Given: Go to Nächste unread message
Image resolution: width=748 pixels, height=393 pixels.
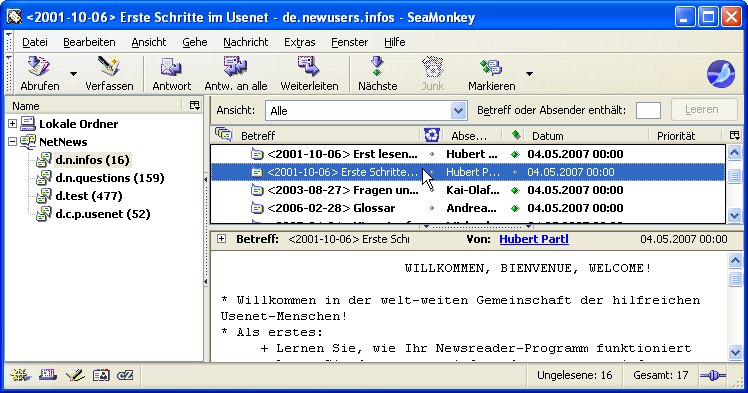Looking at the screenshot, I should (x=377, y=74).
